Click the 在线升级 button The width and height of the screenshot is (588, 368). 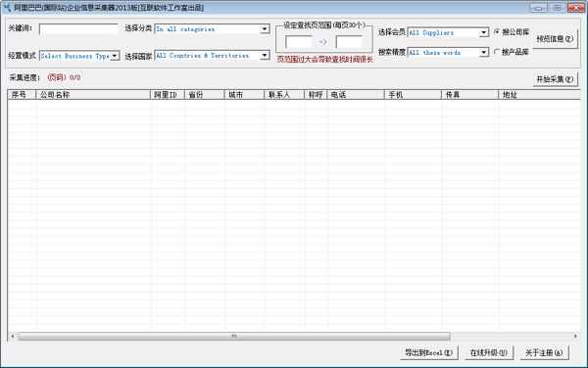point(489,352)
